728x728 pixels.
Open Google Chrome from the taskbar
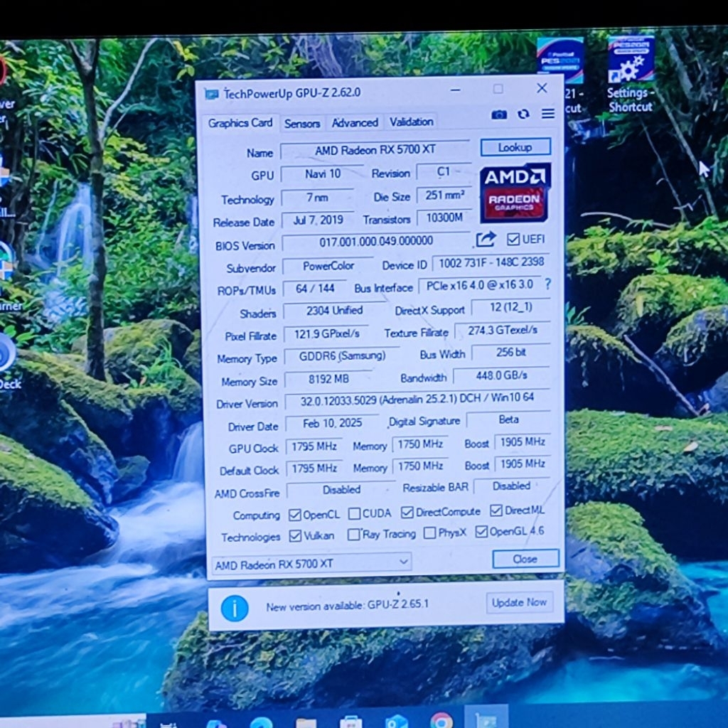coord(441,721)
